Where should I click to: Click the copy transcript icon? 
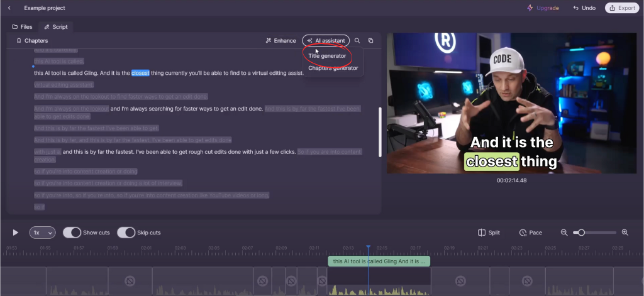pos(370,41)
